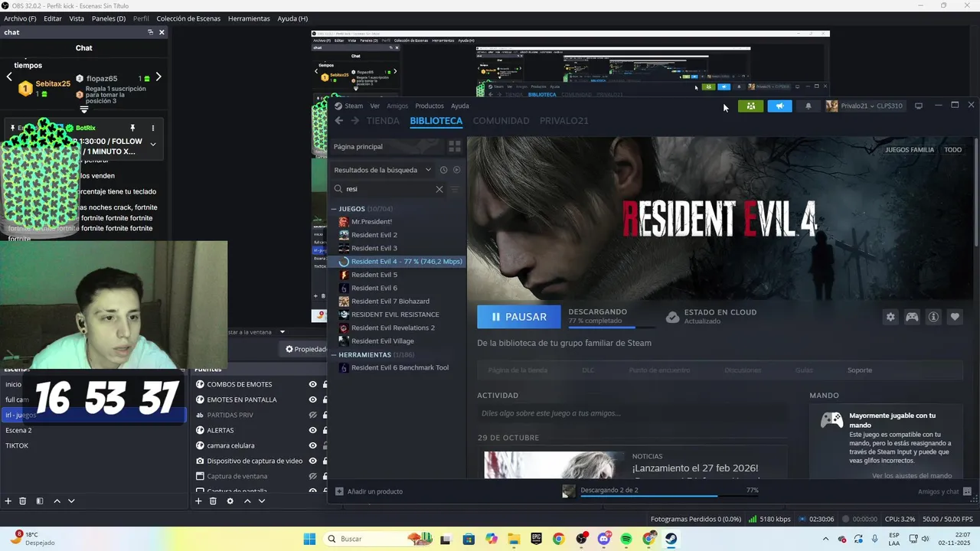The image size is (980, 551).
Task: Filter ready-to-play games play icon
Action: coord(456,170)
